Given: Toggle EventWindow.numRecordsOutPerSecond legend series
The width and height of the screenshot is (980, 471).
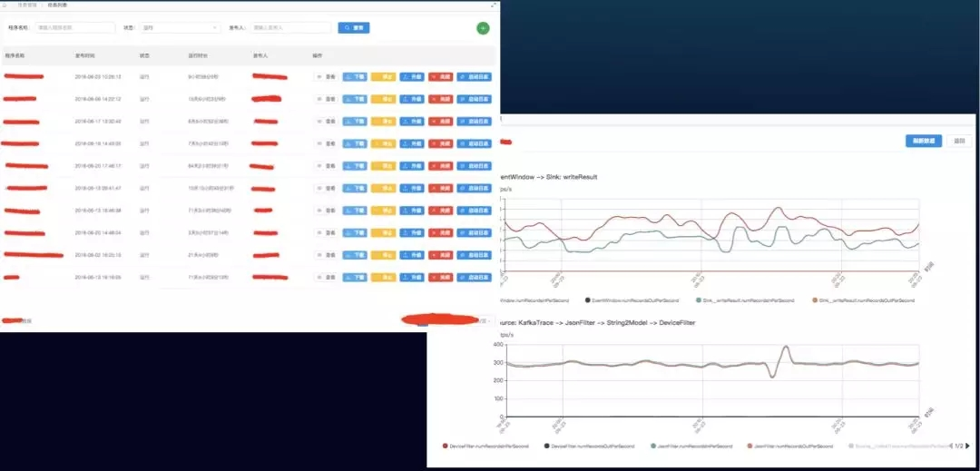Looking at the screenshot, I should click(x=632, y=300).
